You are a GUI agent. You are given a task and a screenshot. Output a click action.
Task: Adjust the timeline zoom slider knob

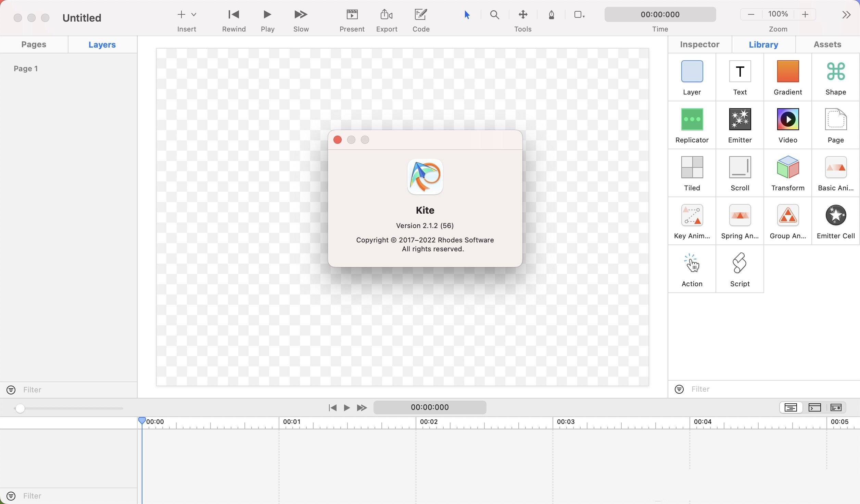(20, 408)
